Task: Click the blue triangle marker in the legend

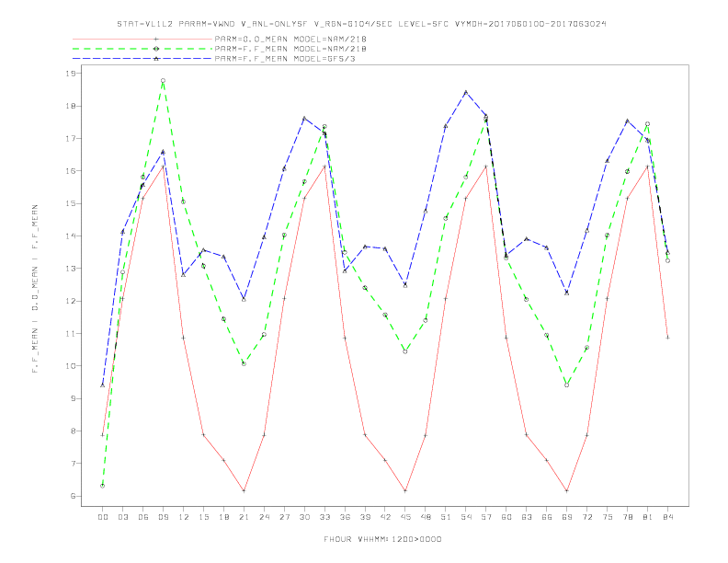Action: coord(156,59)
